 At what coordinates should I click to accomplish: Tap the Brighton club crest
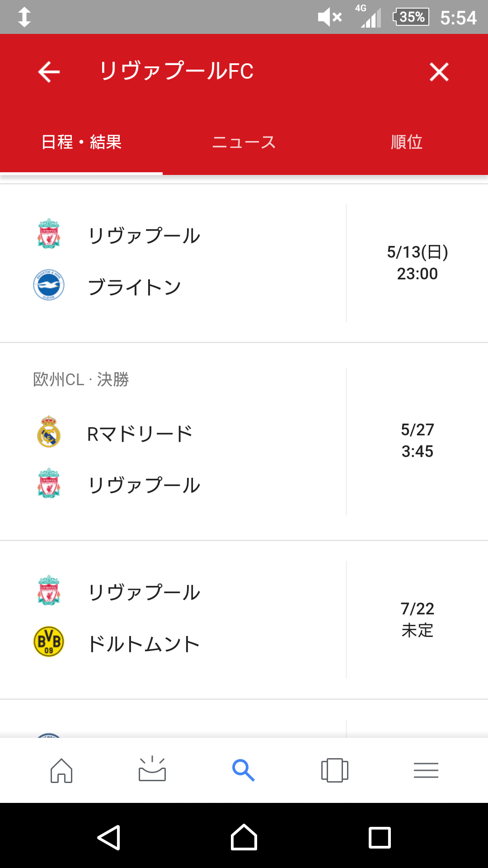coord(49,285)
